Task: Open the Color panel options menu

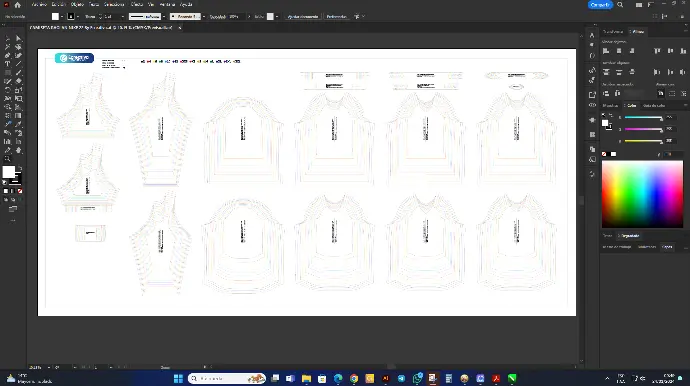Action: click(x=685, y=106)
